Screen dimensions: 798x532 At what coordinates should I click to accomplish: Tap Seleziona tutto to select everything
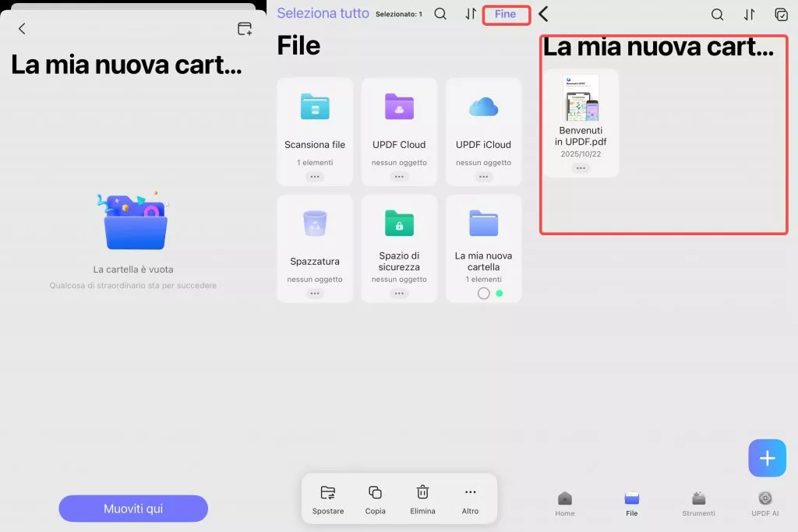pyautogui.click(x=323, y=12)
